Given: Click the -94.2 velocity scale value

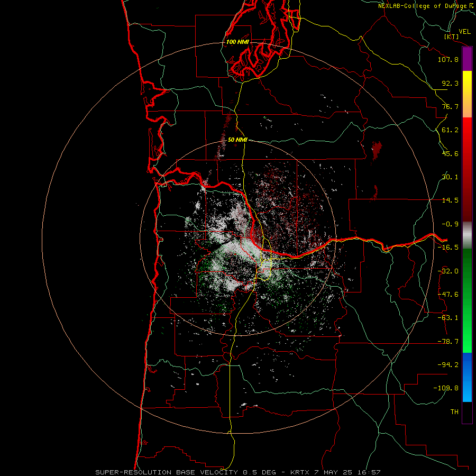Looking at the screenshot, I should click(448, 365).
